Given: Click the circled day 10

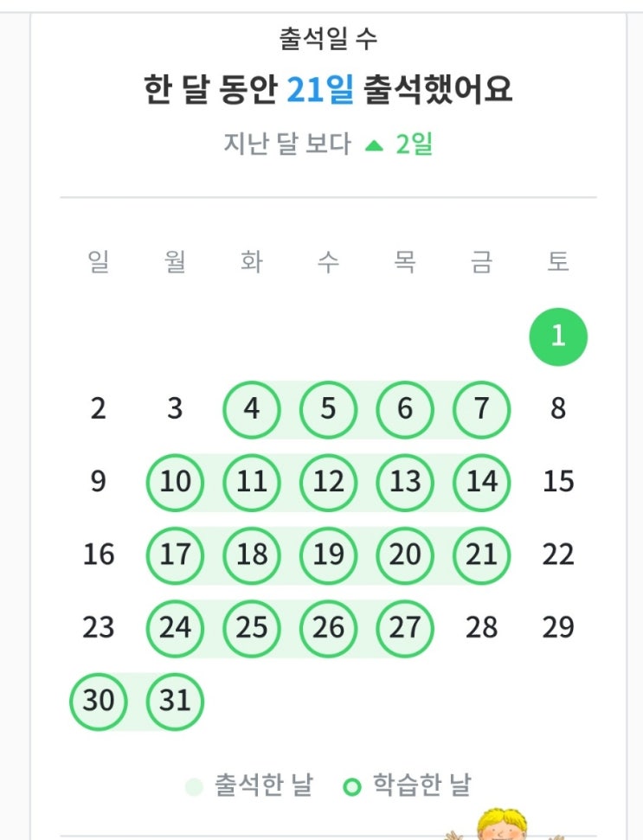Looking at the screenshot, I should (175, 481).
